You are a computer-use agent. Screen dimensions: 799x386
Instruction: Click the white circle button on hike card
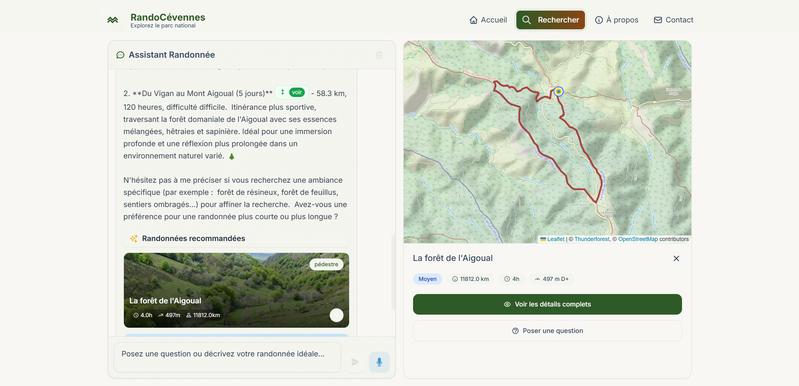pos(336,315)
